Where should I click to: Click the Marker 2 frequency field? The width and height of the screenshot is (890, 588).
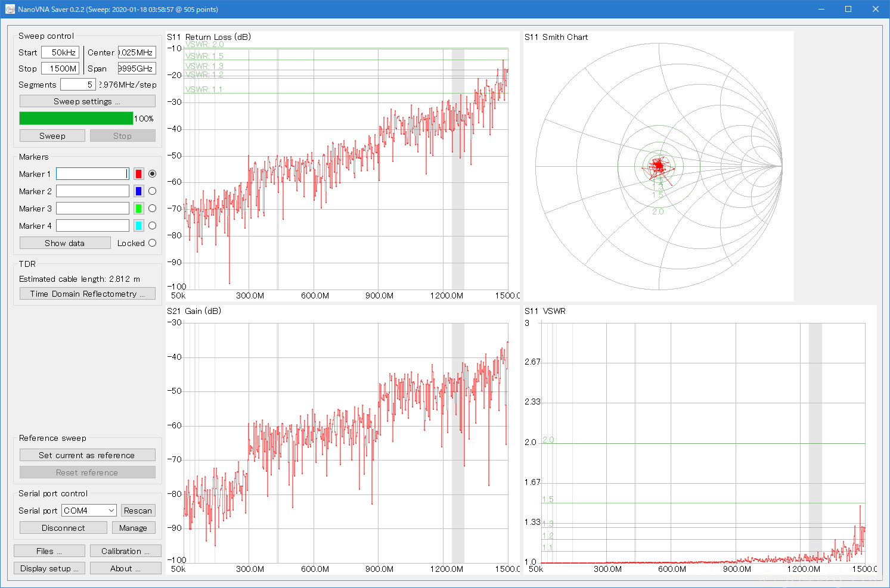tap(92, 191)
